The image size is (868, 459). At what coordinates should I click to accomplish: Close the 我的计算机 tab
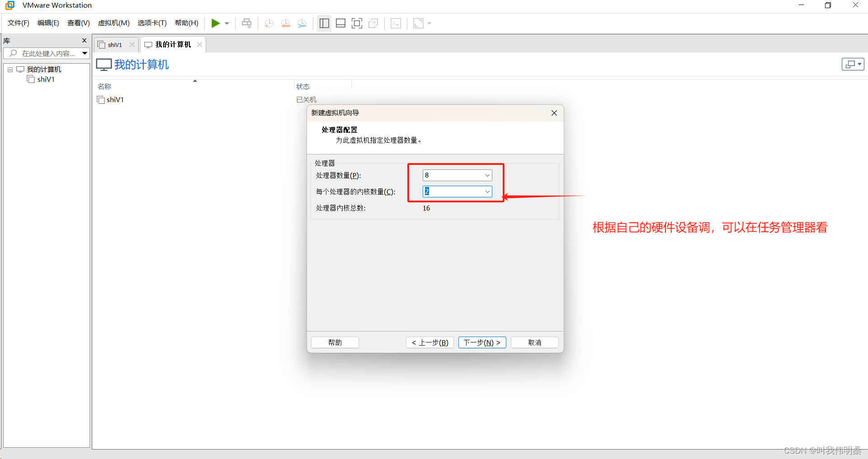199,44
